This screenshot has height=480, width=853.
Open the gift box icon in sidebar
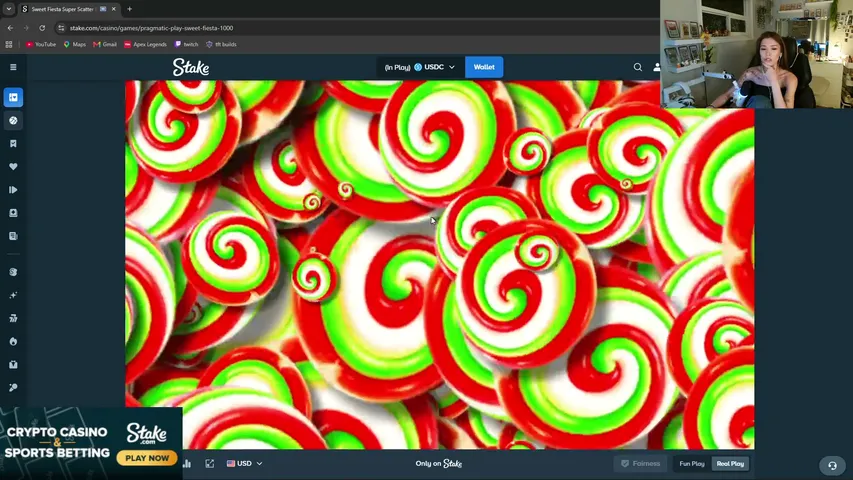tap(13, 365)
